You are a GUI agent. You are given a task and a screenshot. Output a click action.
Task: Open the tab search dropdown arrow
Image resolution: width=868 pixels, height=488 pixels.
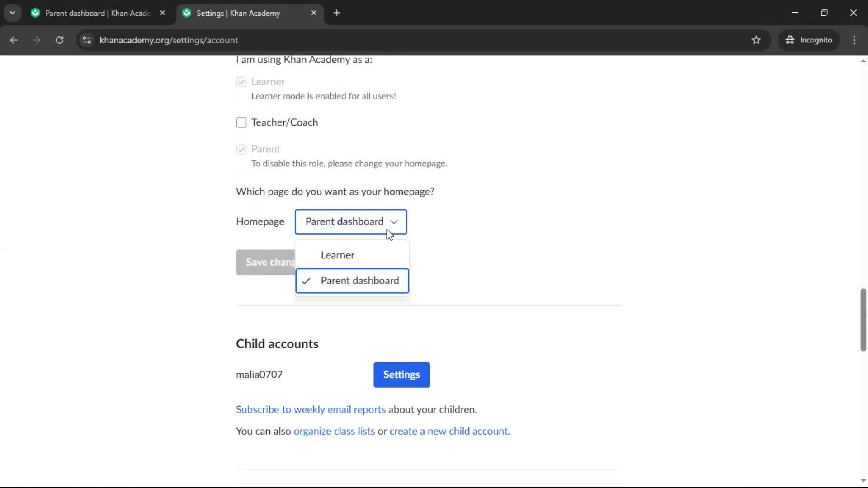click(13, 13)
